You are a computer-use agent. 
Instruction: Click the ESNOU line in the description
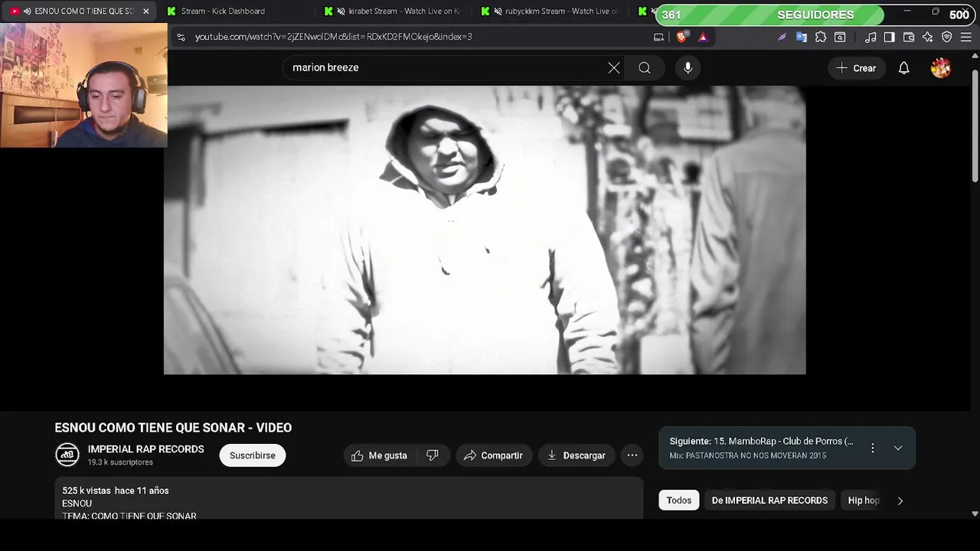click(x=77, y=504)
